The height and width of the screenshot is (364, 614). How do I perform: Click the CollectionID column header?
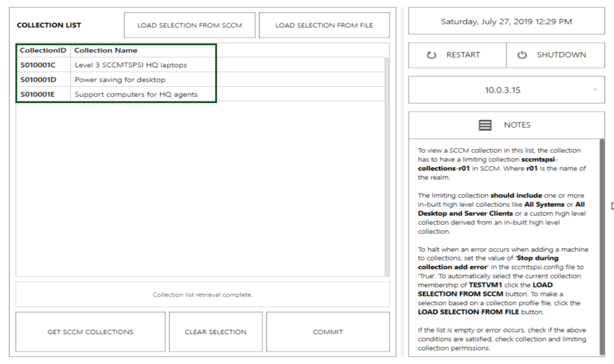[x=43, y=50]
